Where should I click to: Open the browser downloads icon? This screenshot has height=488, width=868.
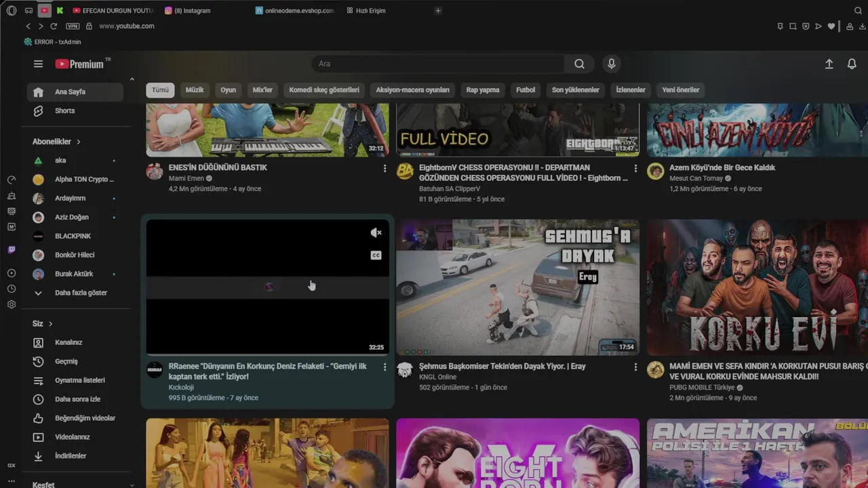(x=863, y=26)
